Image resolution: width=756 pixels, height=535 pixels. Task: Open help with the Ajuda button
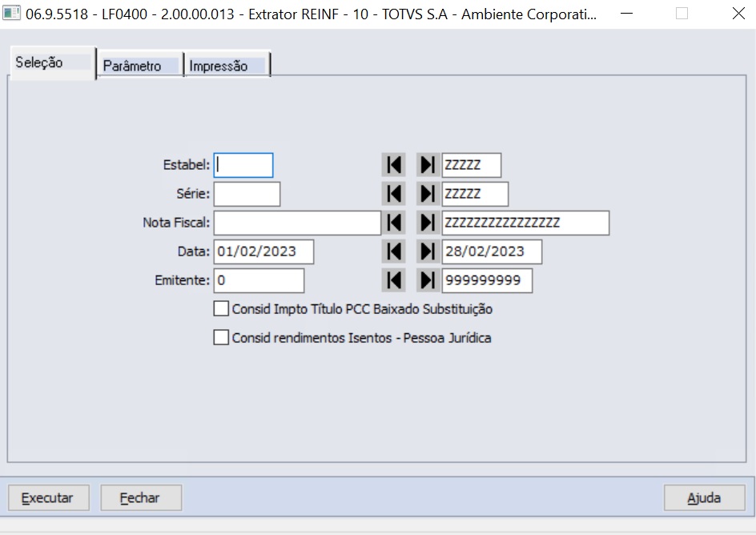(x=704, y=497)
